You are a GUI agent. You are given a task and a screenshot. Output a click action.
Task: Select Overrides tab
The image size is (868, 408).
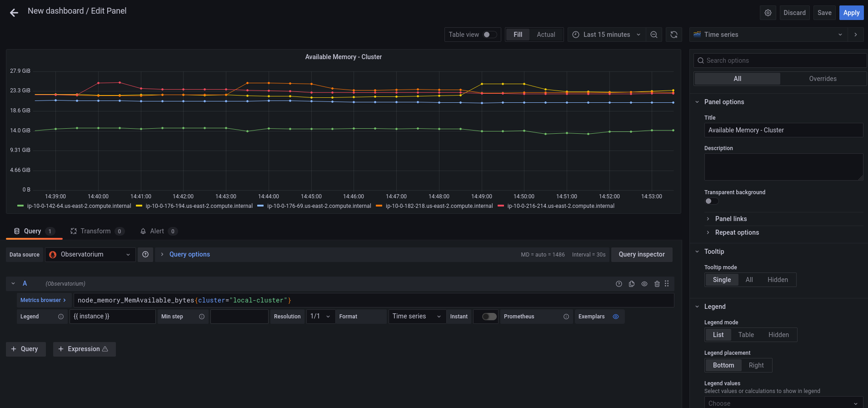(x=823, y=79)
